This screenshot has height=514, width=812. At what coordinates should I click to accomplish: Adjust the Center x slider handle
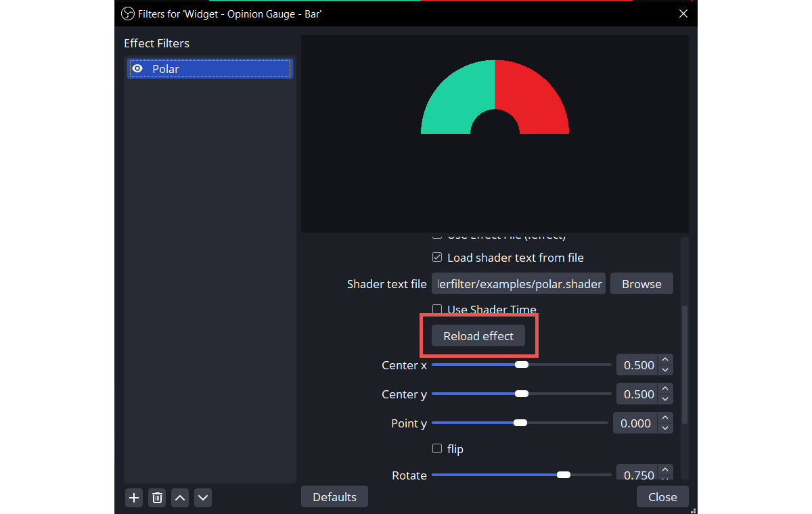click(x=521, y=365)
